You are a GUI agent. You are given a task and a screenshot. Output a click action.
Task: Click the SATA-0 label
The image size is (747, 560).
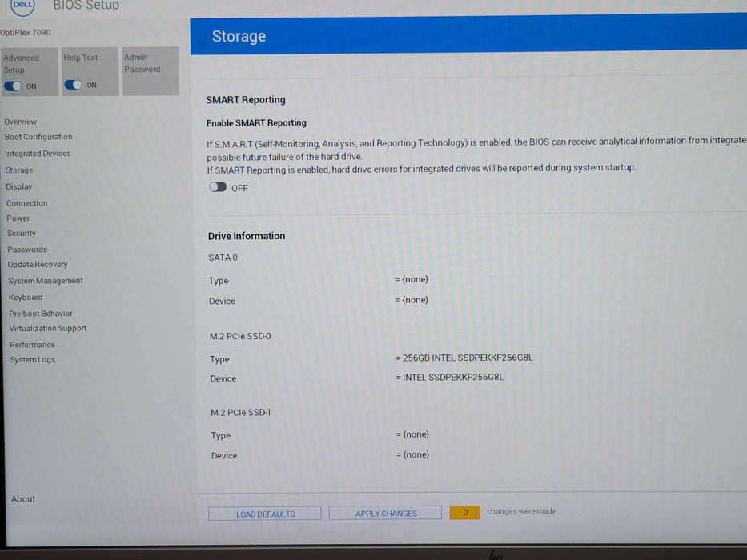pos(223,258)
